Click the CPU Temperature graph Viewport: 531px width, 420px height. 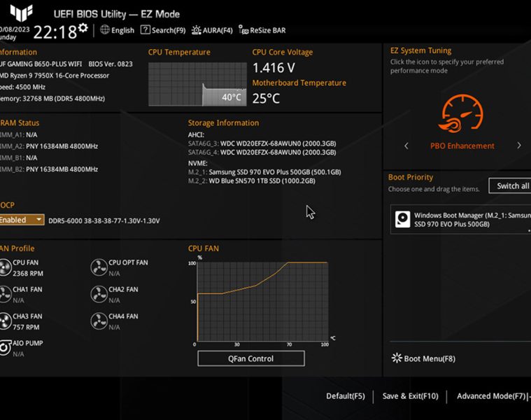(x=197, y=84)
